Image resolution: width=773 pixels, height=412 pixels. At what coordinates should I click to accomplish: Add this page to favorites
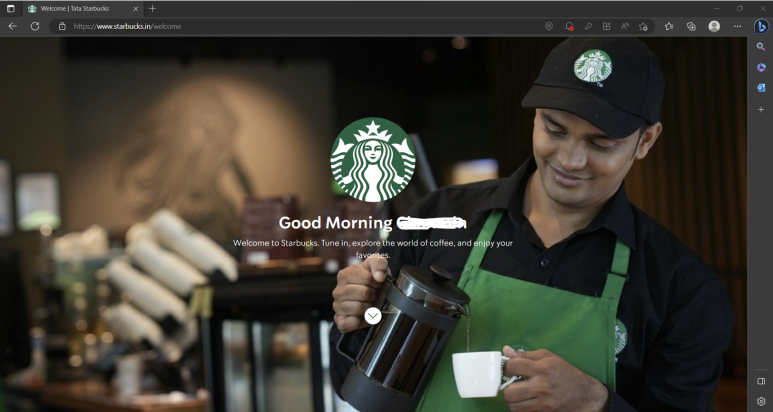tap(643, 27)
